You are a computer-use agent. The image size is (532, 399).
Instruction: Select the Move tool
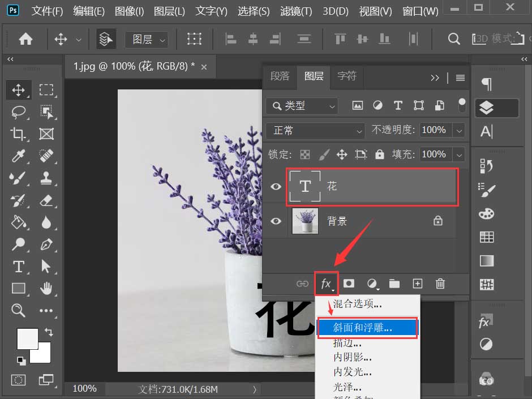(19, 90)
